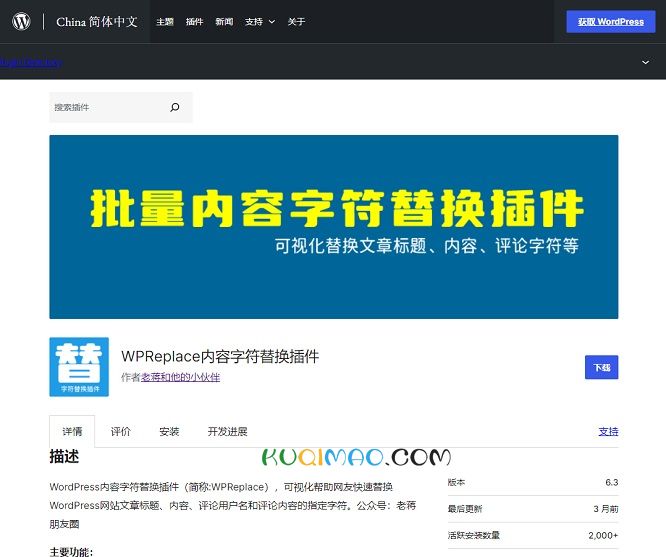Open the 主题 menu item
Viewport: 666px width, 557px height.
tap(165, 22)
